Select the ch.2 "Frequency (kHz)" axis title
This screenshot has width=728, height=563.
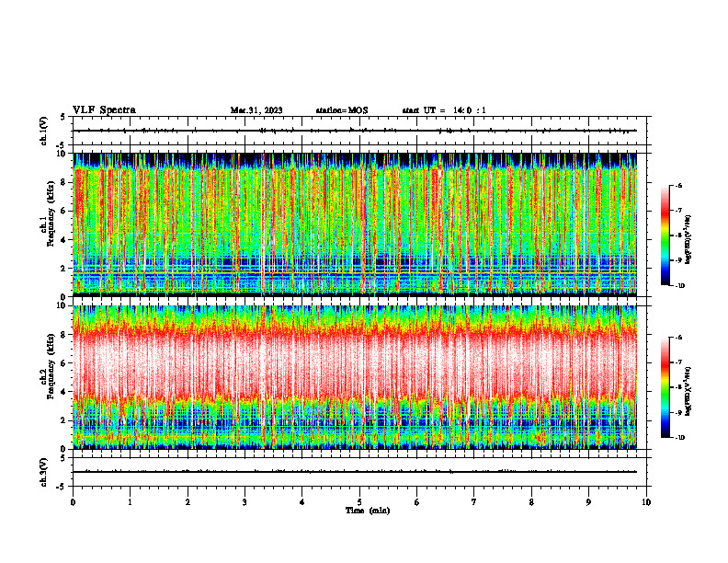pos(51,364)
